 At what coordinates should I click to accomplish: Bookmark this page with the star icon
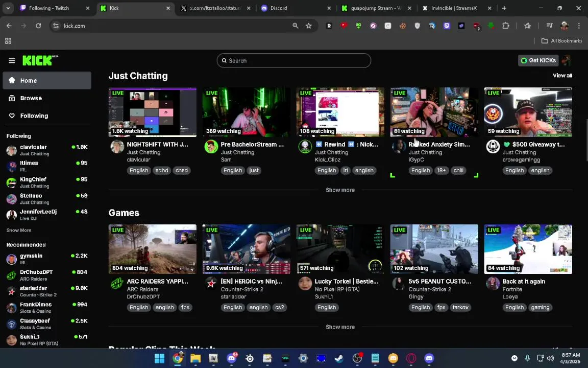click(x=309, y=26)
